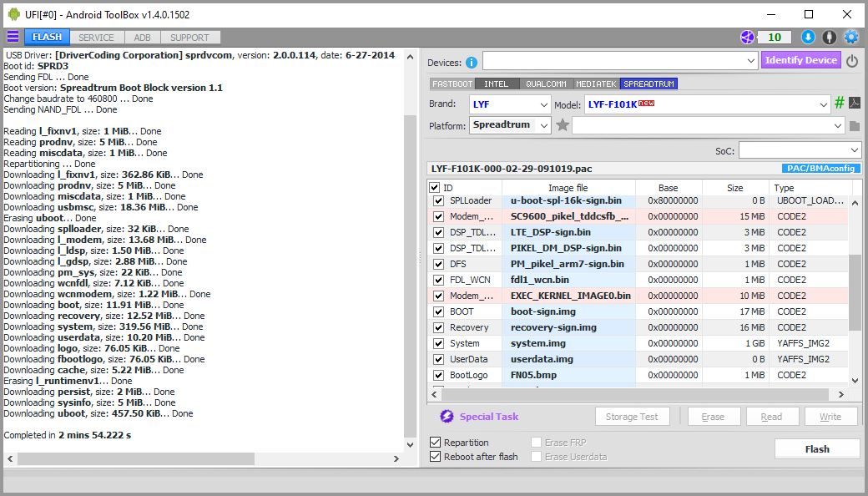Viewport: 868px width, 496px height.
Task: Click the credits counter showing 10
Action: [775, 37]
